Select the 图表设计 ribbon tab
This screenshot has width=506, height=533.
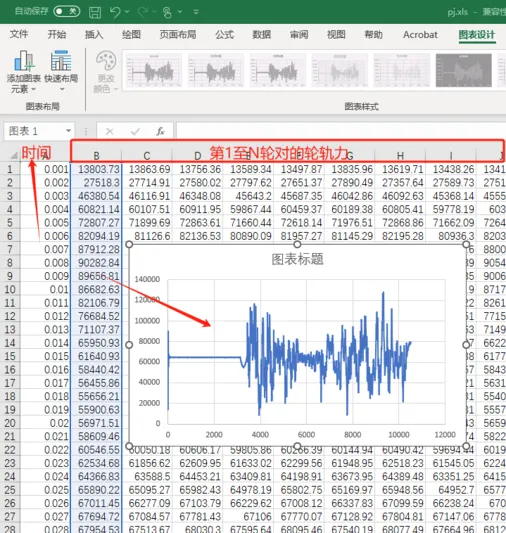477,34
